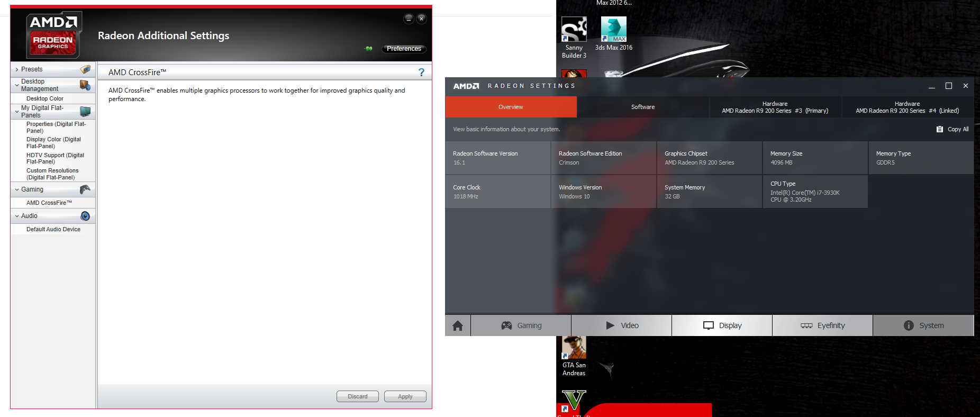
Task: Click the Memory Type GDDR5 tile
Action: pos(921,158)
